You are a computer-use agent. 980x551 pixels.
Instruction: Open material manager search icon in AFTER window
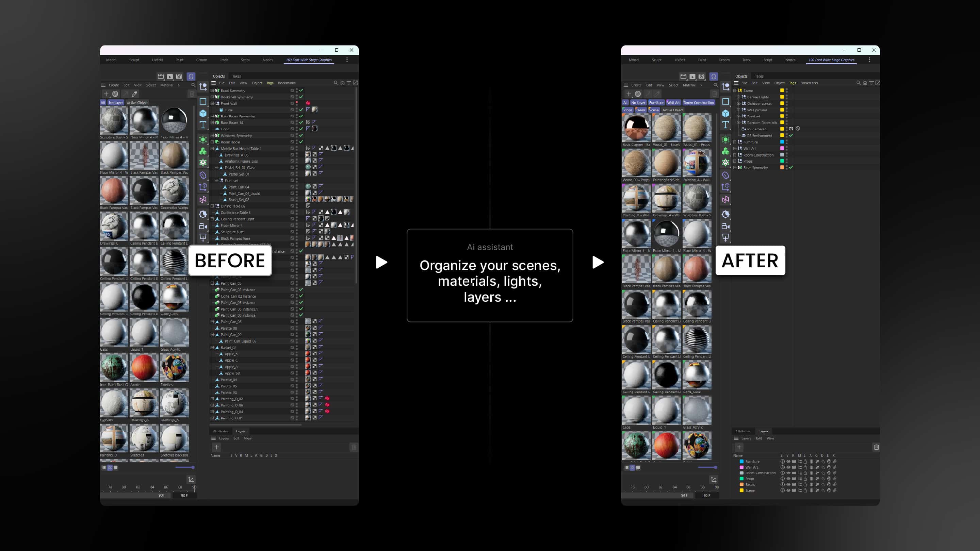click(716, 85)
